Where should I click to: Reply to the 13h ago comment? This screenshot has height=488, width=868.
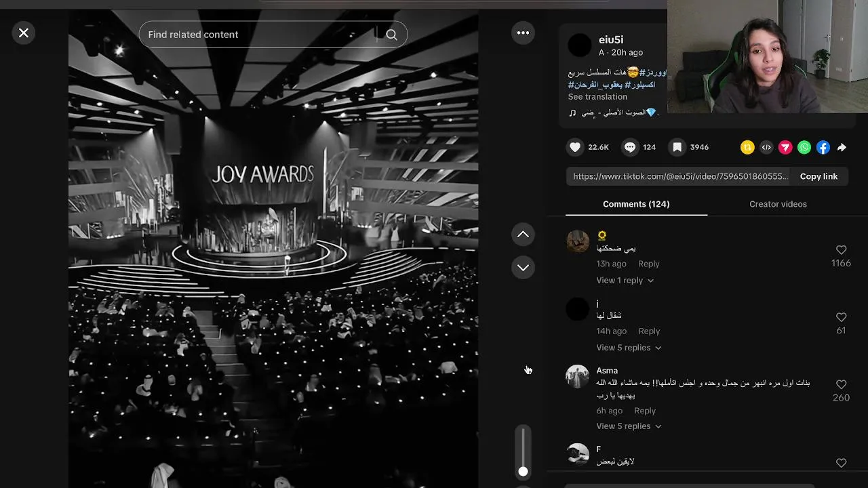pyautogui.click(x=648, y=264)
